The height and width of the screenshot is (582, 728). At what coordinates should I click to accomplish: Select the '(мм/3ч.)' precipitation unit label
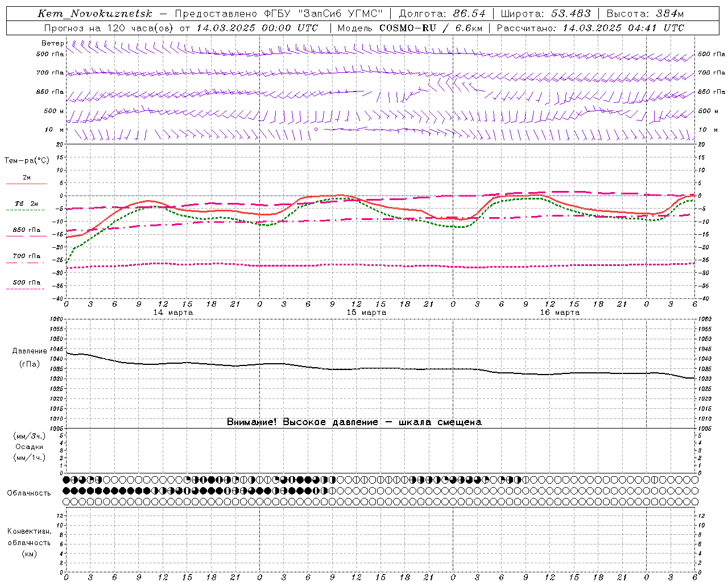(x=30, y=436)
